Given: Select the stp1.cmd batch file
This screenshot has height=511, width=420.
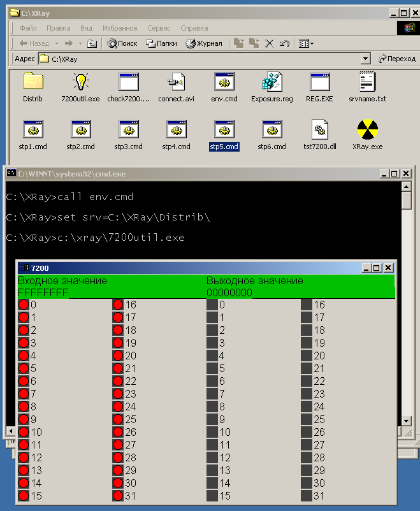Looking at the screenshot, I should pyautogui.click(x=33, y=130).
